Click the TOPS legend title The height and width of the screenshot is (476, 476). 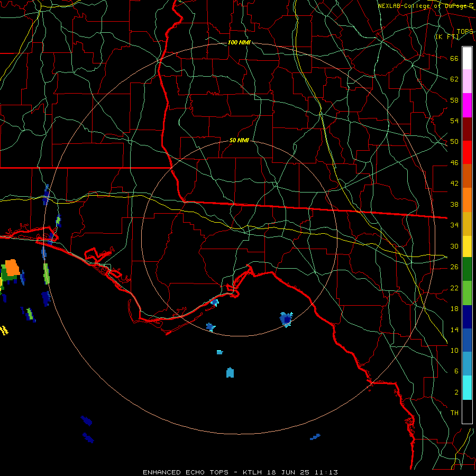[465, 31]
